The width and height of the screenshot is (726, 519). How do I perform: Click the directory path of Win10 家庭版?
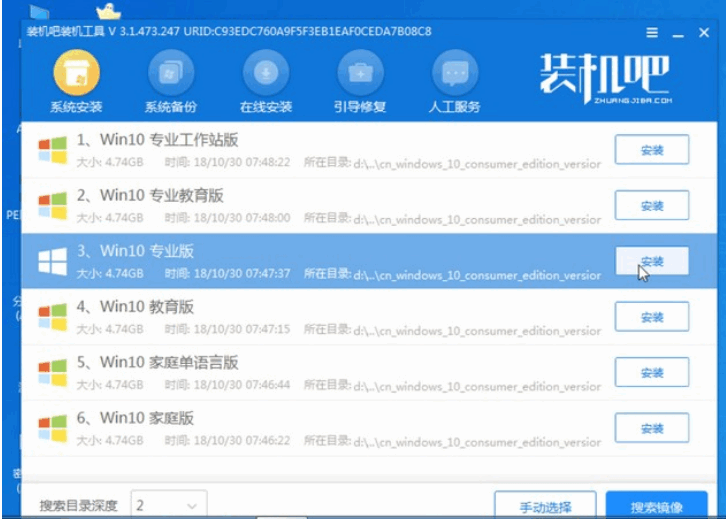pyautogui.click(x=477, y=442)
